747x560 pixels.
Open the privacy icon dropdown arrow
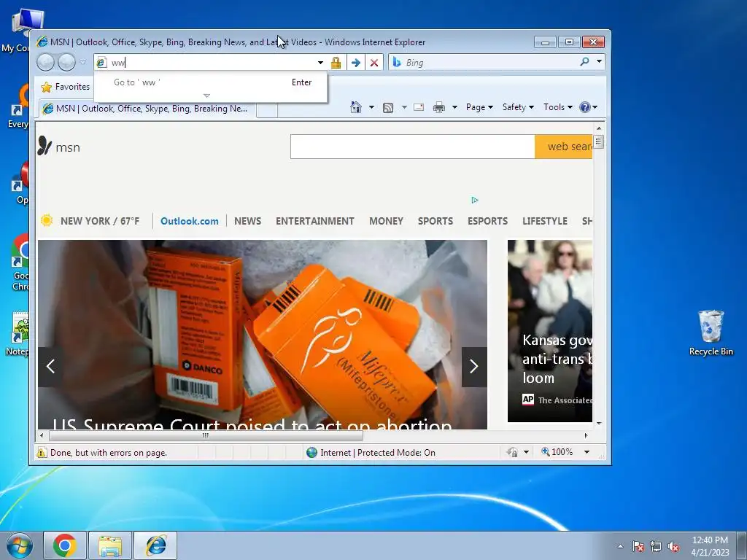click(x=527, y=452)
